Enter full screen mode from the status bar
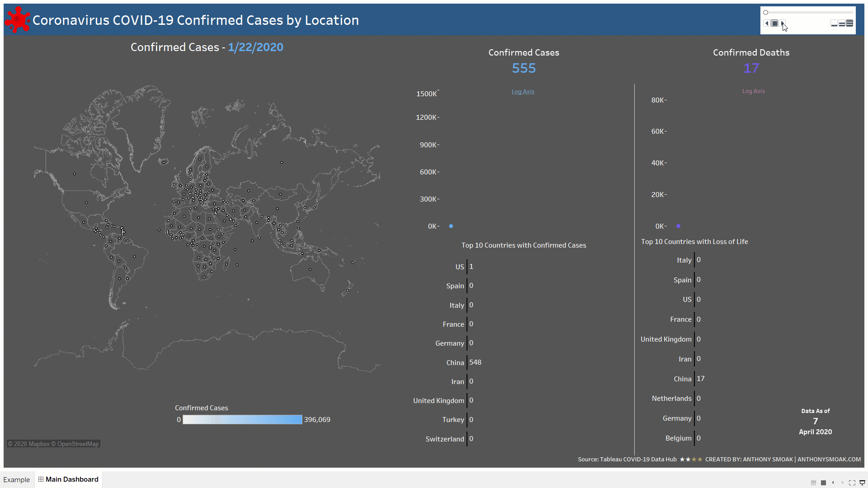 [x=852, y=483]
